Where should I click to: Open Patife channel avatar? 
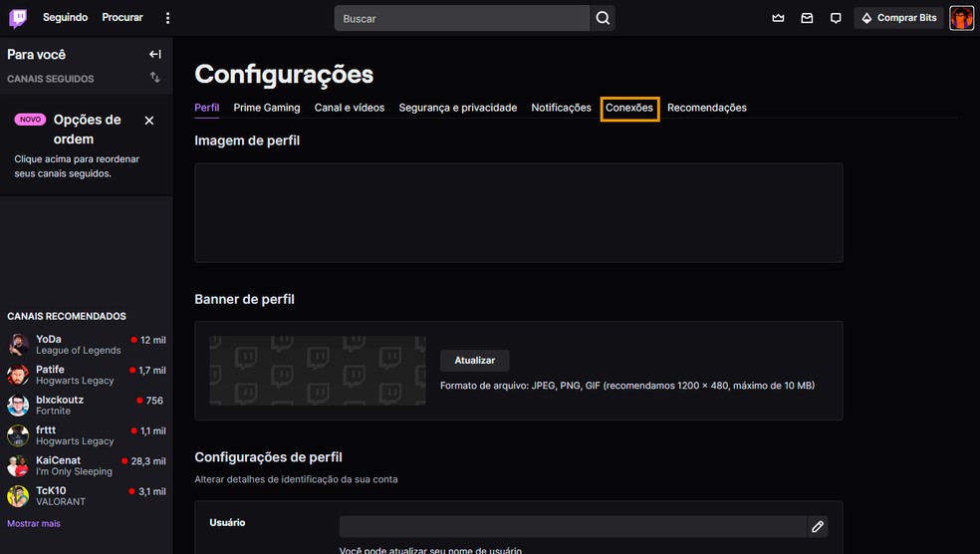click(18, 376)
